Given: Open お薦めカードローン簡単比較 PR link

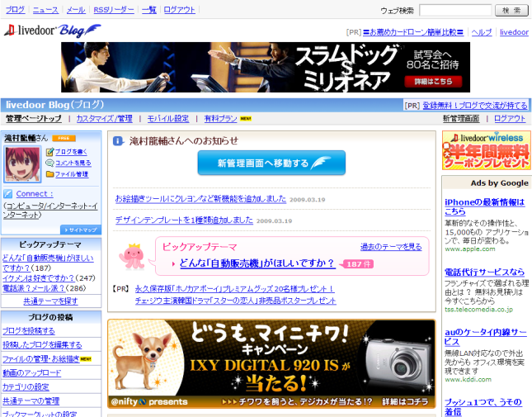Looking at the screenshot, I should pyautogui.click(x=413, y=32).
